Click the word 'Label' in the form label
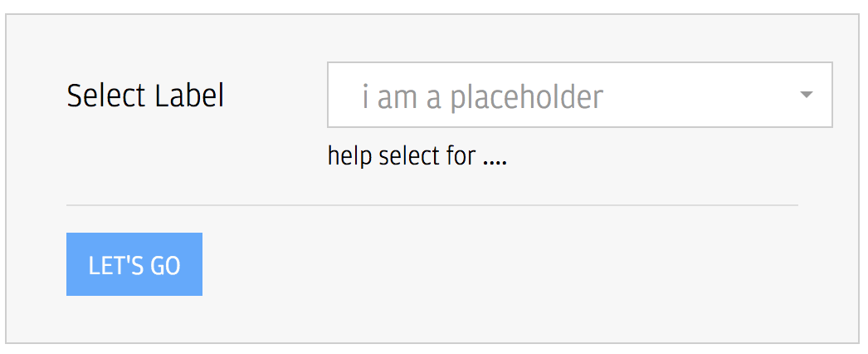The width and height of the screenshot is (868, 354). (189, 96)
